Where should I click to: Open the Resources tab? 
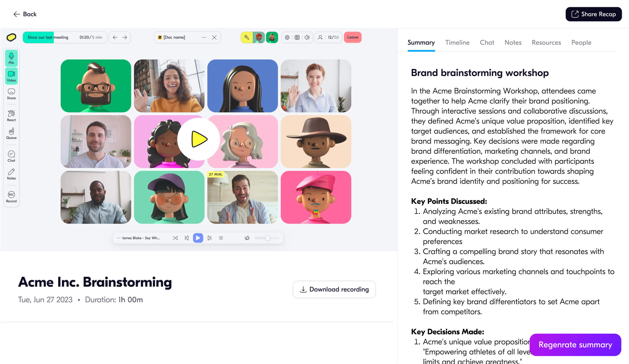click(x=546, y=42)
